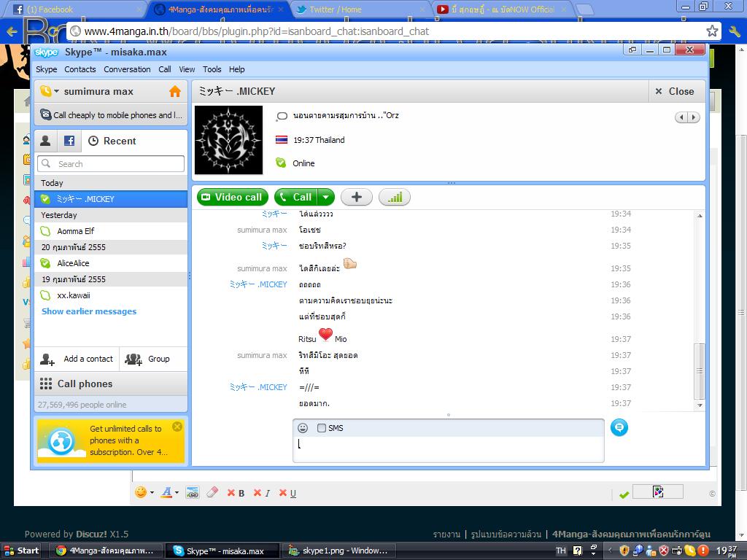The image size is (747, 560).
Task: Switch to the YouTube browser tab
Action: pyautogui.click(x=501, y=9)
